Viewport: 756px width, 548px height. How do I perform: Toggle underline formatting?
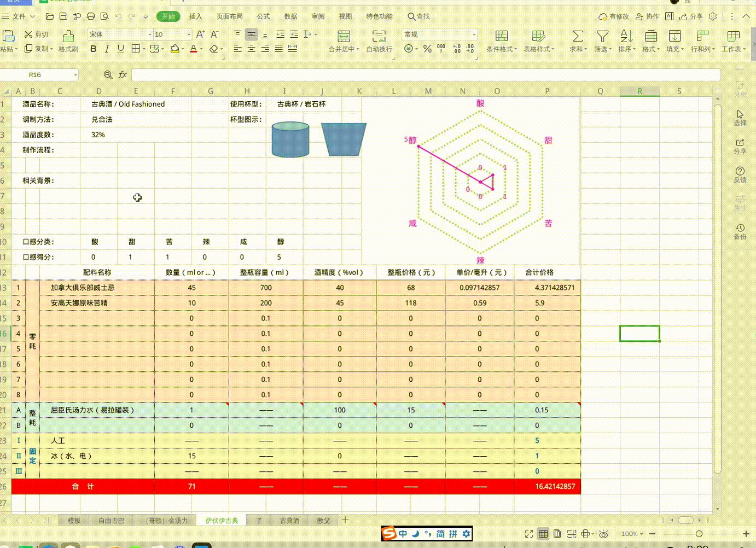pos(120,49)
